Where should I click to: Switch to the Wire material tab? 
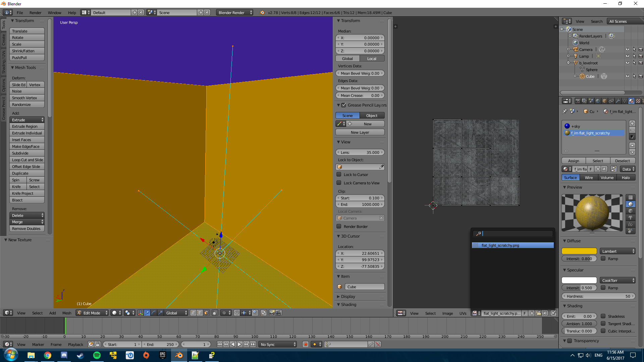[589, 178]
